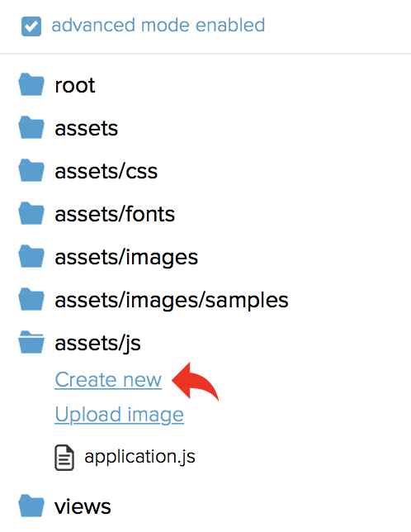
Task: Select the views folder label
Action: coord(83,507)
